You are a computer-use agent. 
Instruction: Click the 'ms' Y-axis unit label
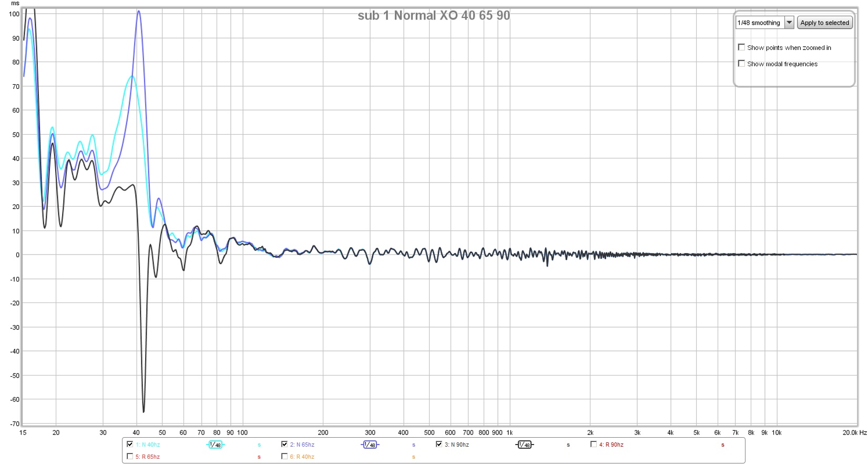pyautogui.click(x=15, y=3)
